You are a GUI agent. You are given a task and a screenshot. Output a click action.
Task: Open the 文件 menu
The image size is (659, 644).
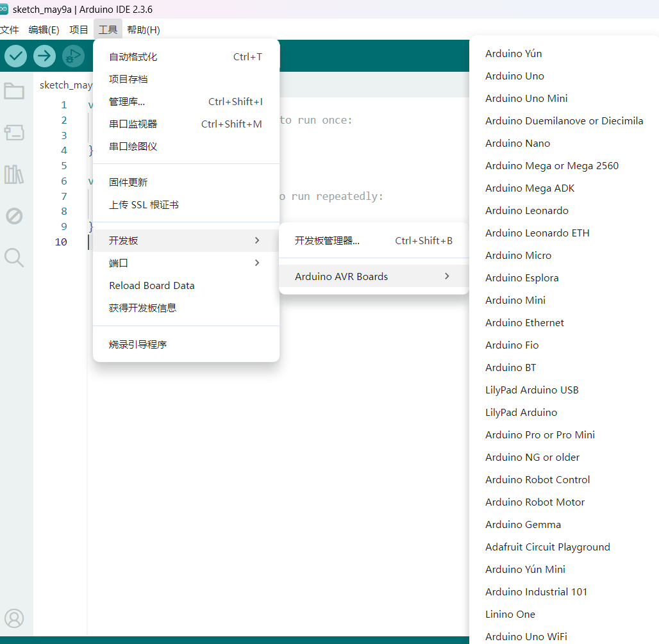click(9, 30)
